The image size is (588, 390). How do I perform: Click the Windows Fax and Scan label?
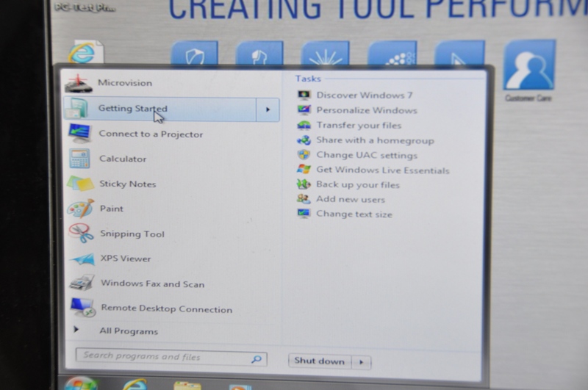pyautogui.click(x=152, y=284)
